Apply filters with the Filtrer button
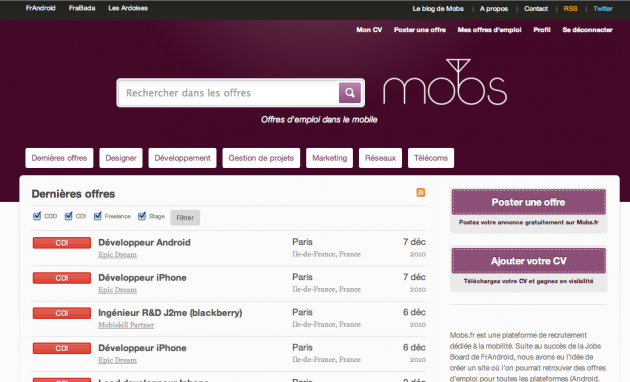Screen dimensions: 630x382 coord(185,218)
